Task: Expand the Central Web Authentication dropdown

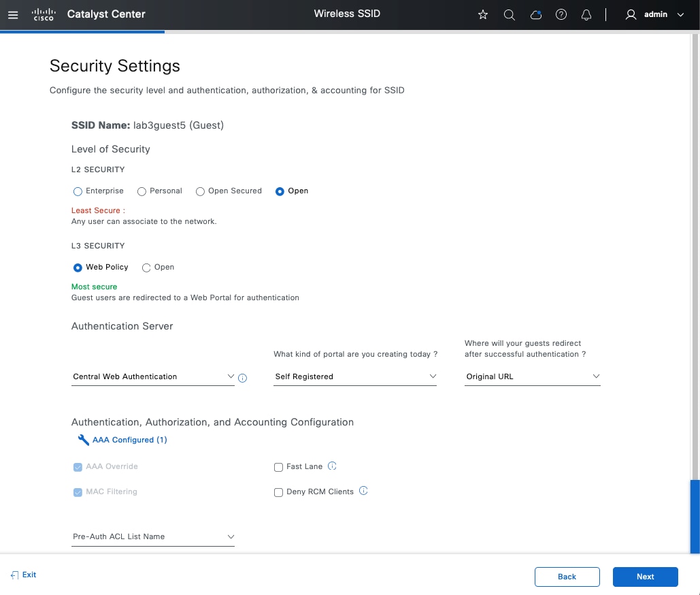Action: click(x=153, y=376)
